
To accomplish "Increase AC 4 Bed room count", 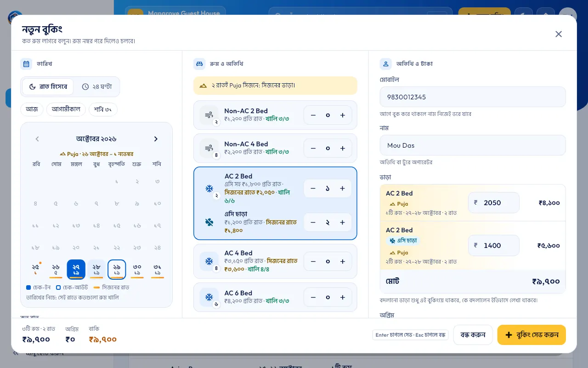I will tap(342, 261).
